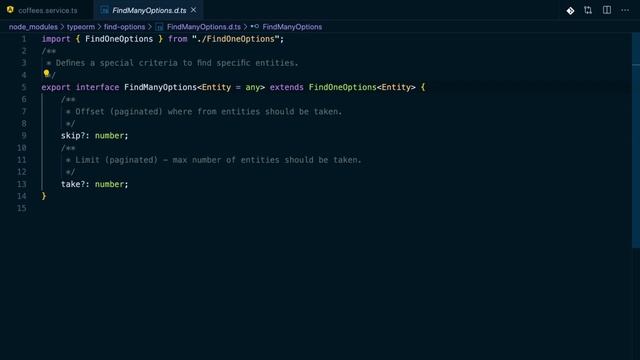Click the skip?: property on line 9
Image resolution: width=640 pixels, height=360 pixels.
coord(75,136)
